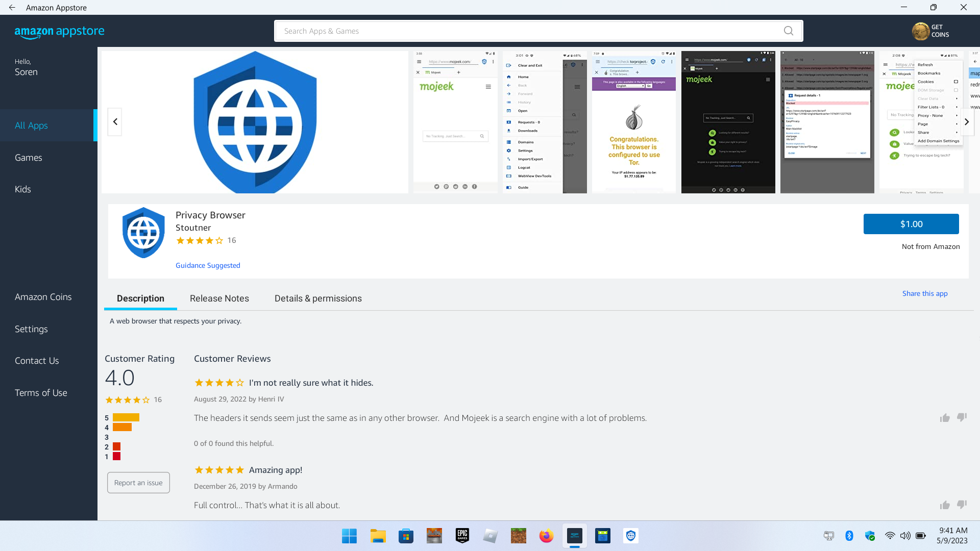The width and height of the screenshot is (980, 551).
Task: Open large shield banner image
Action: click(x=255, y=122)
